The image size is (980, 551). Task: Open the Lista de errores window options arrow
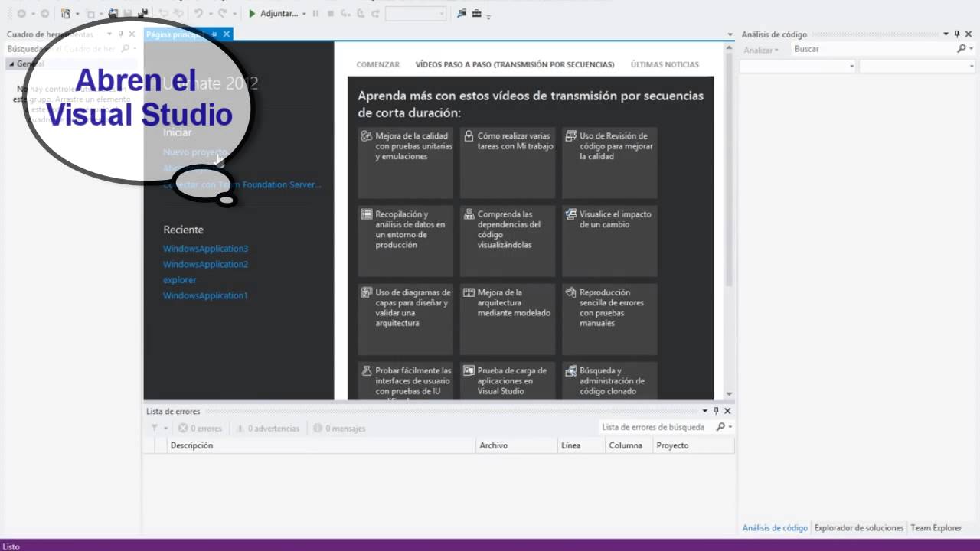705,411
